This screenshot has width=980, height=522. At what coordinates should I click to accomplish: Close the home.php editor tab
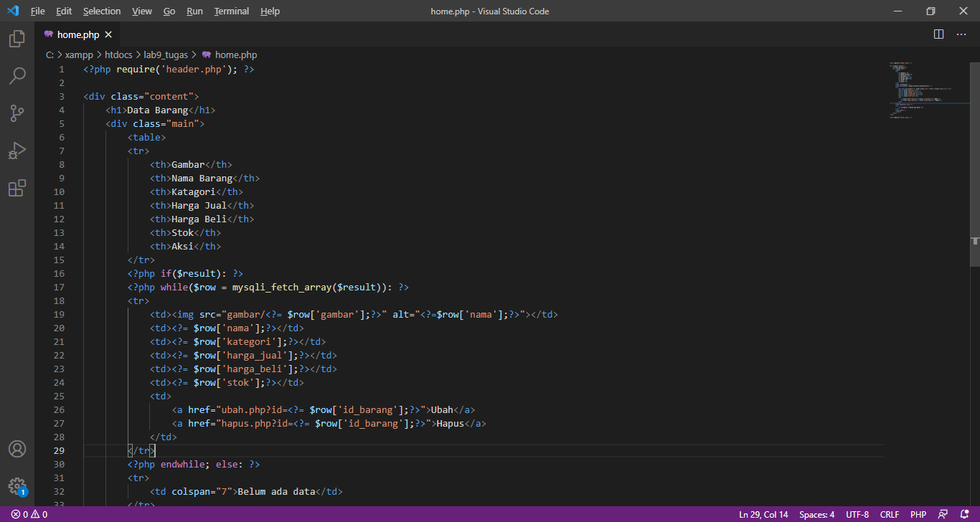(x=108, y=34)
